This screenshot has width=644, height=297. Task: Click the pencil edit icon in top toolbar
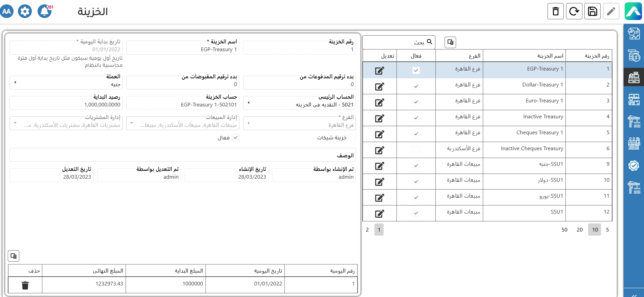(x=611, y=12)
